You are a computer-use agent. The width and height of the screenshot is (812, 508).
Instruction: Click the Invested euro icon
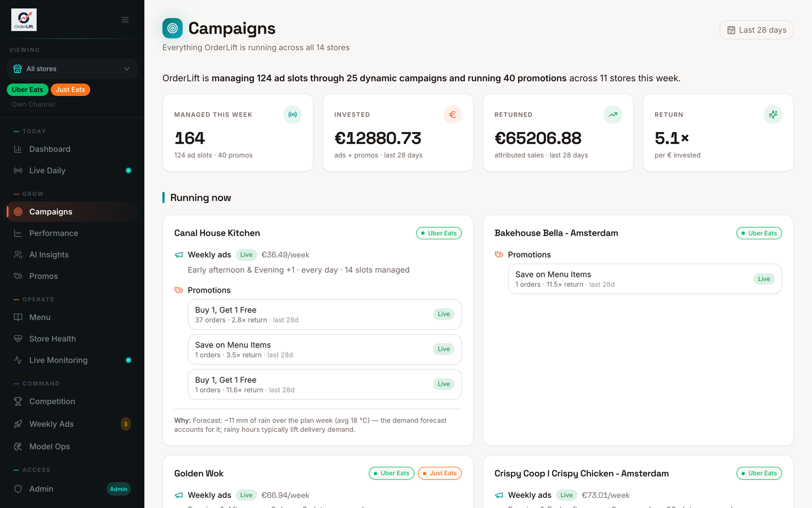(x=453, y=115)
